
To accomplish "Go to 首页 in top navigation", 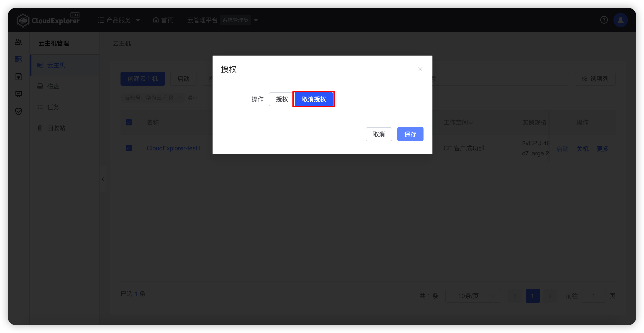I will pos(163,20).
